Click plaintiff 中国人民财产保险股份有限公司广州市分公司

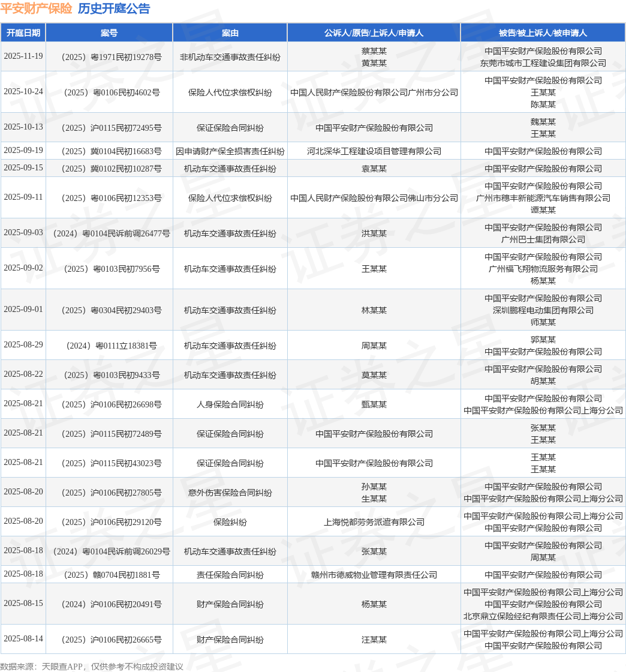[374, 92]
